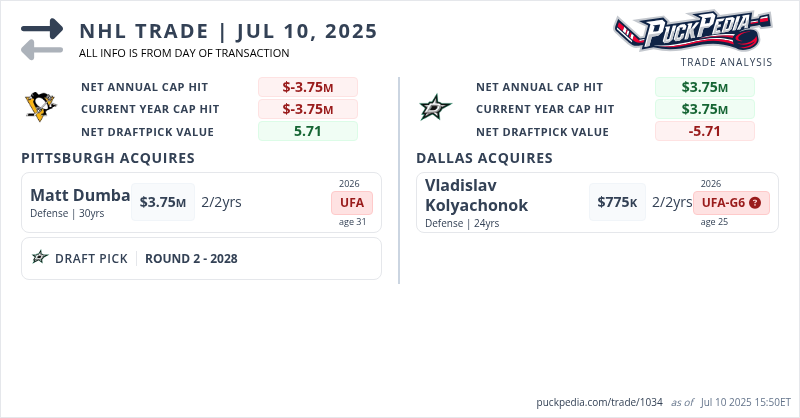Click the Dallas Stars logo in summary
The image size is (800, 418).
tap(436, 108)
